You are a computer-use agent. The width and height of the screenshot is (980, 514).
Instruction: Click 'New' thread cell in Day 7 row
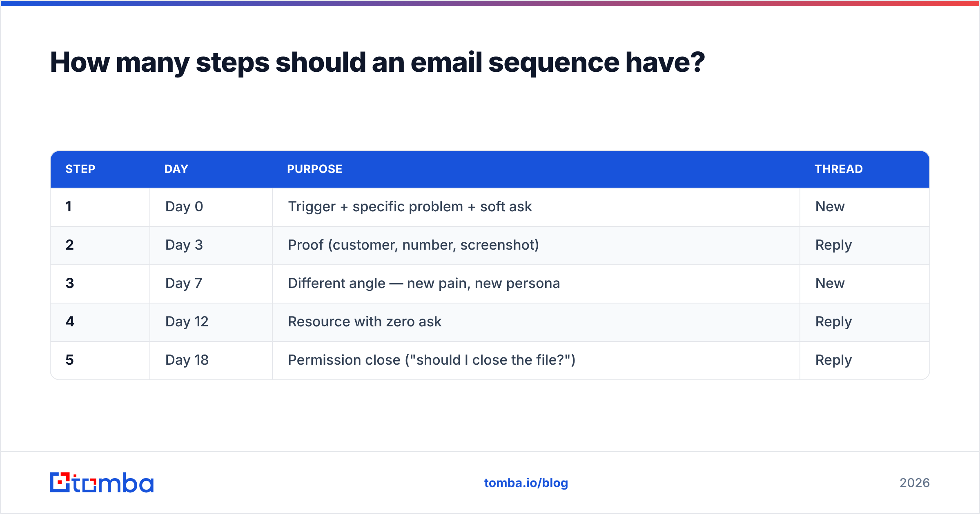click(x=865, y=284)
